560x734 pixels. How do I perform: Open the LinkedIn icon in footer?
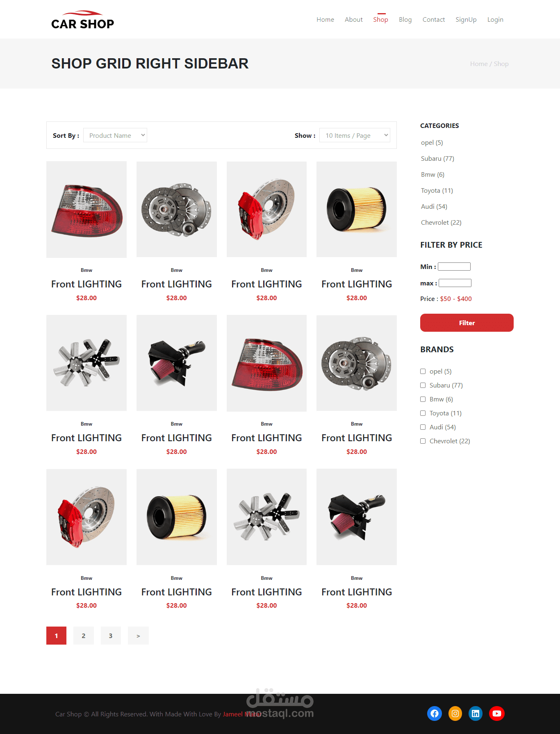pyautogui.click(x=476, y=713)
